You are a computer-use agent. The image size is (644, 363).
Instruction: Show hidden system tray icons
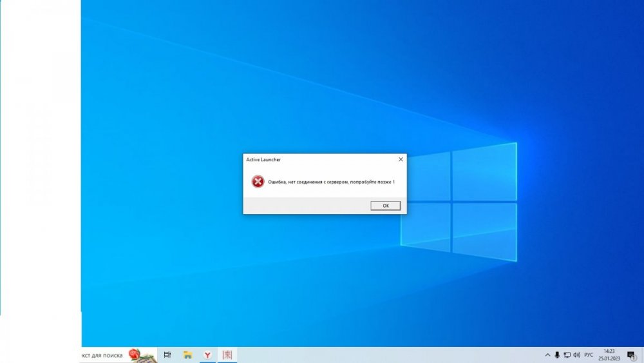coord(547,355)
